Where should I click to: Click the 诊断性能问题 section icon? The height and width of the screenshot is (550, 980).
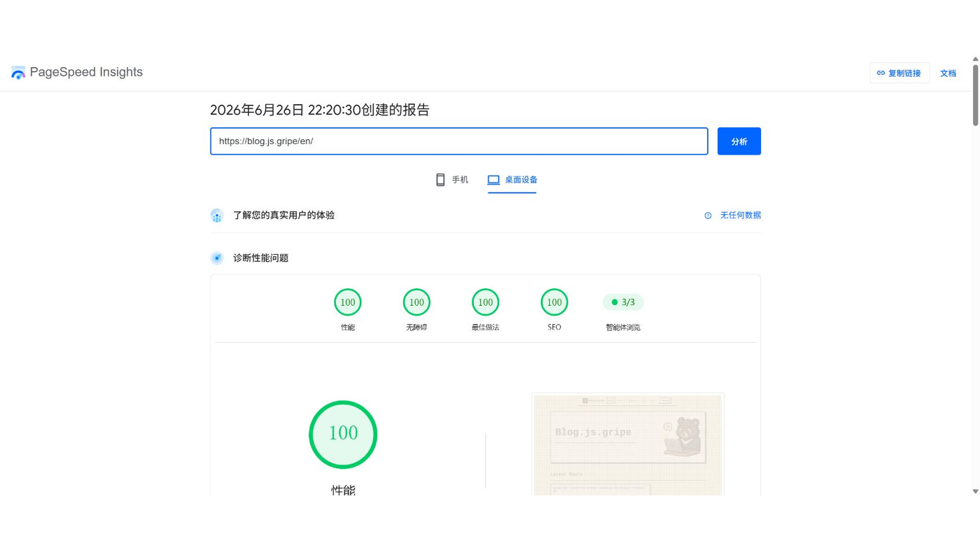[x=217, y=258]
